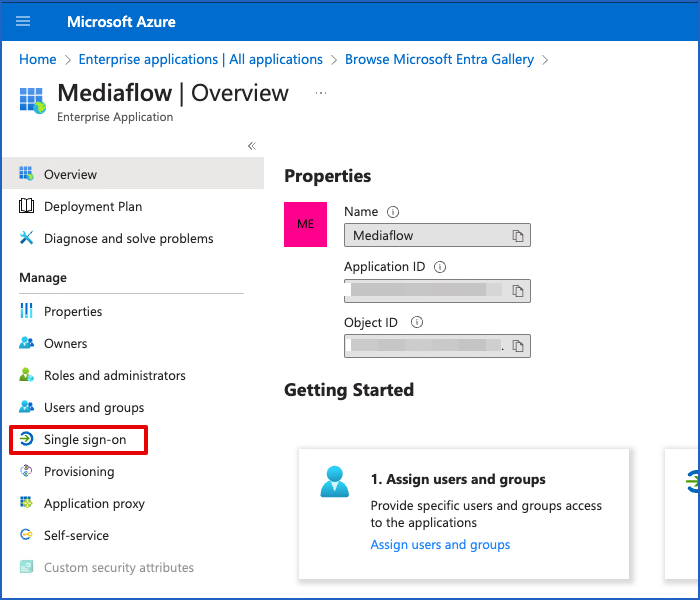
Task: Select Roles and administrators
Action: 114,376
